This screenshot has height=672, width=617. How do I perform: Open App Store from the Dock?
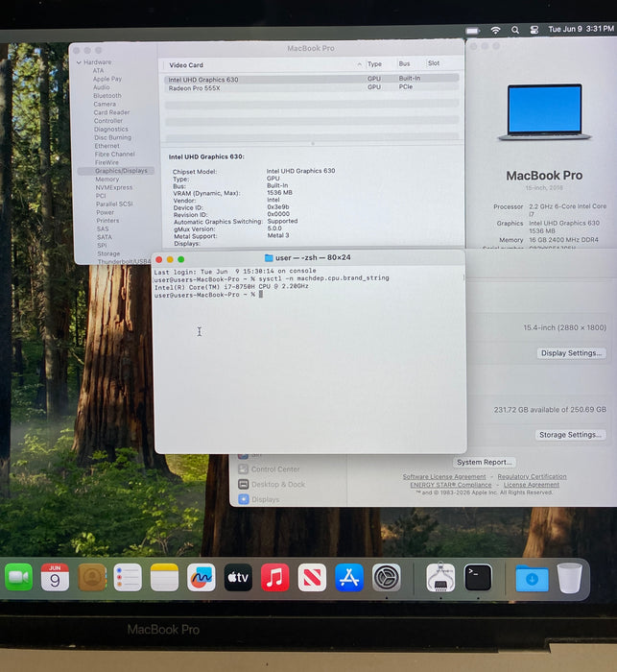click(x=349, y=578)
